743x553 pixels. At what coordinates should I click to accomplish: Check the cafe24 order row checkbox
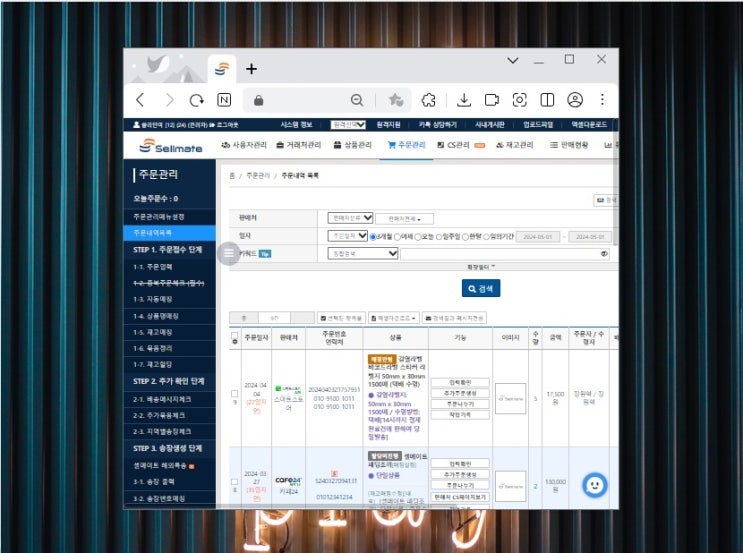tap(234, 481)
